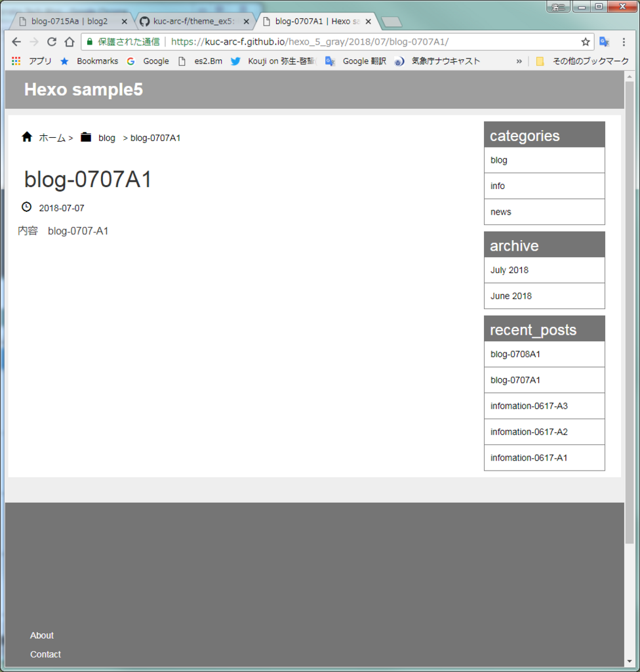Open the Apps grid icon in bookmarks bar
The width and height of the screenshot is (640, 672).
[x=16, y=61]
